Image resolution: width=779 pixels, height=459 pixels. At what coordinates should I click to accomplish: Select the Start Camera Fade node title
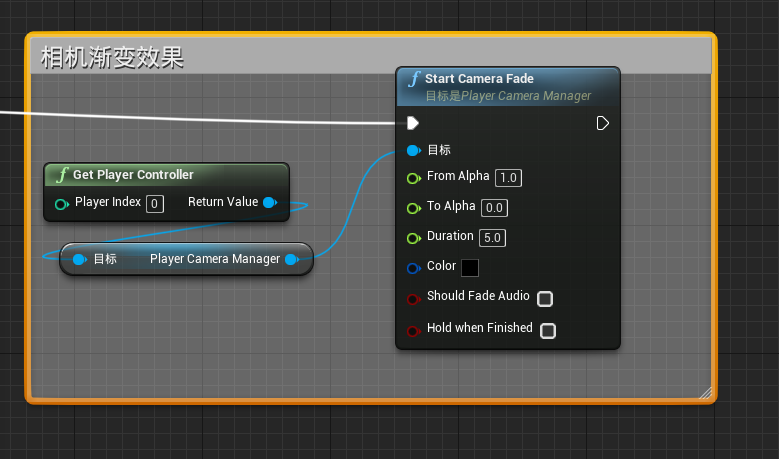[479, 78]
